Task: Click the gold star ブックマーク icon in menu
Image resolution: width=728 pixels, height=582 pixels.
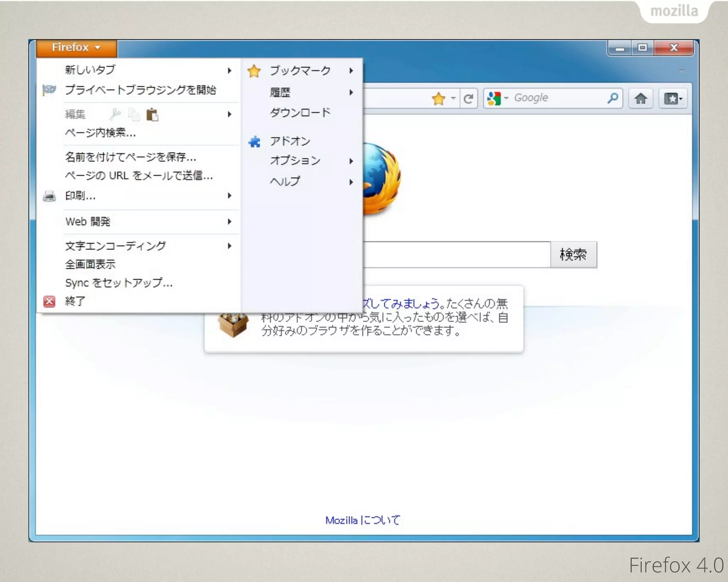Action: 254,71
